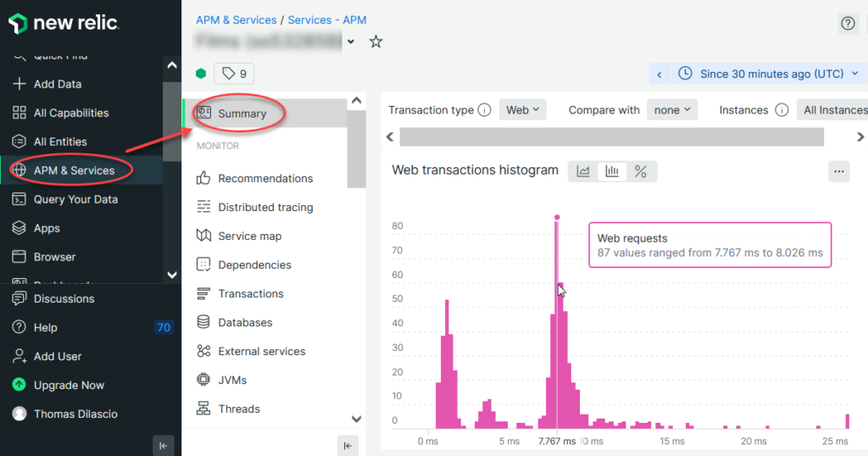
Task: Open Distributed tracing
Action: coord(254,208)
